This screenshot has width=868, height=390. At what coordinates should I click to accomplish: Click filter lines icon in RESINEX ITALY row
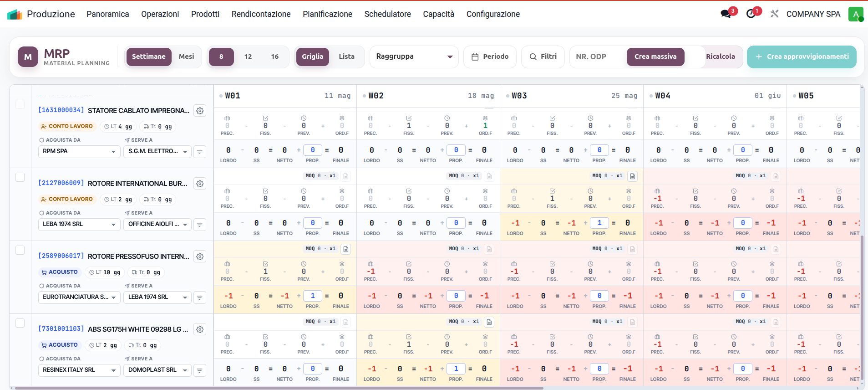pos(200,370)
